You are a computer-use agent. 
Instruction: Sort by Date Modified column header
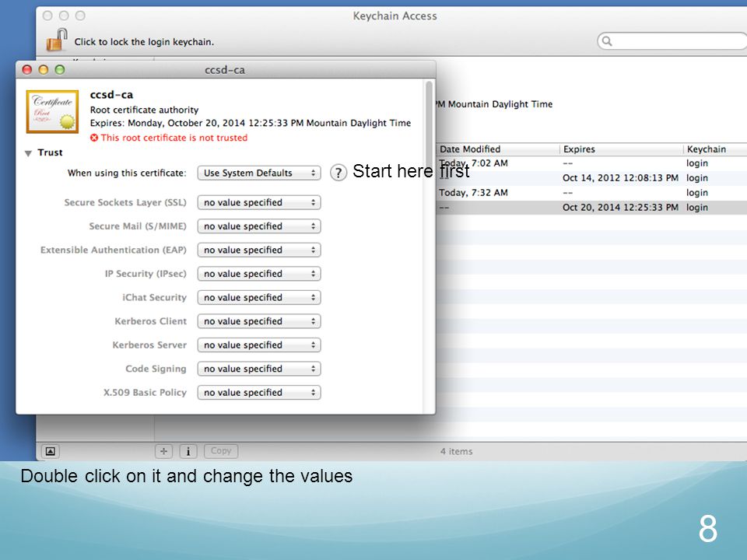[497, 149]
